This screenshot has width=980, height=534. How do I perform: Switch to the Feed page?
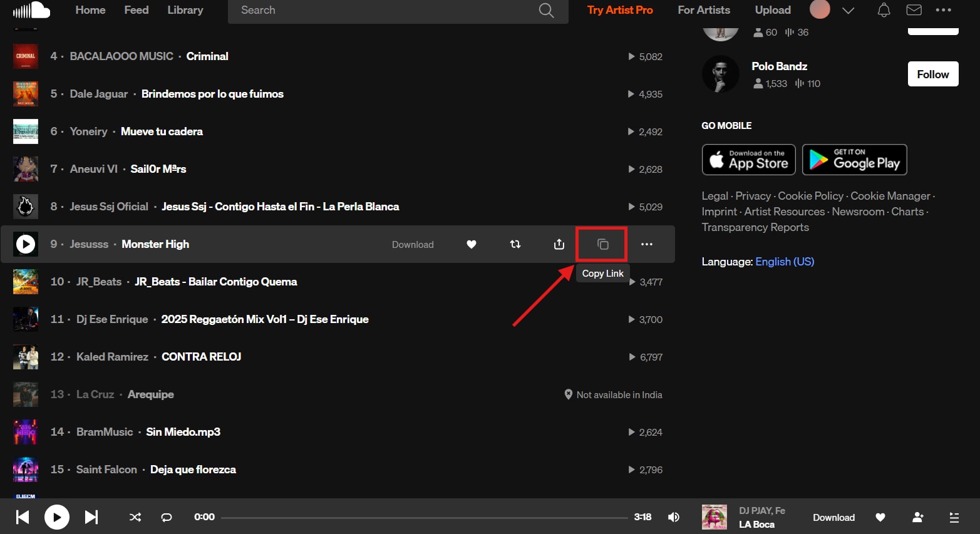pos(136,10)
